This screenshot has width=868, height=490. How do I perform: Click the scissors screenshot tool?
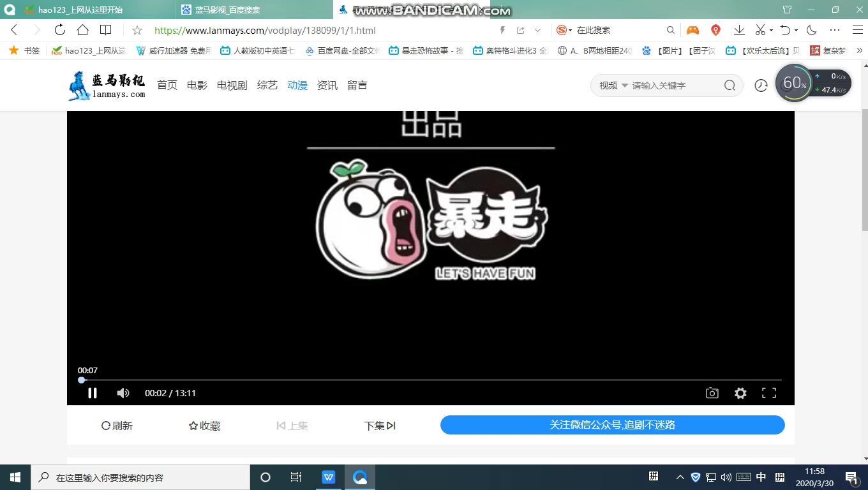[x=761, y=30]
